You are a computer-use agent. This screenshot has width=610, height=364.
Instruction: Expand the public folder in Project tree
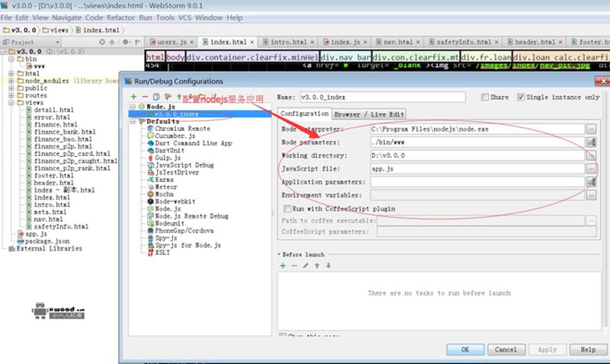[11, 88]
